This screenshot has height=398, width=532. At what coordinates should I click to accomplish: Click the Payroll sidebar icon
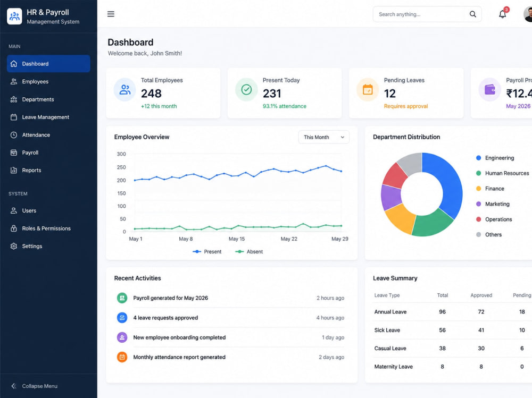tap(14, 153)
